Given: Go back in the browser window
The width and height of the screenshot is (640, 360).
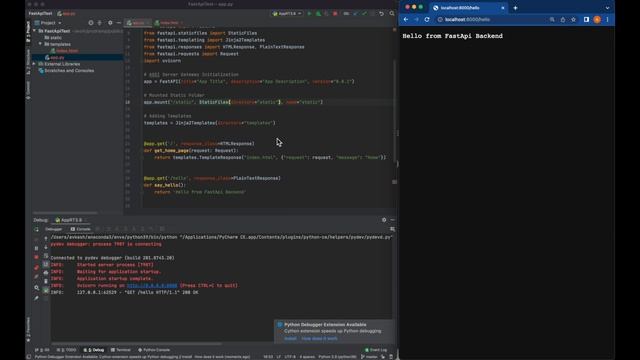Looking at the screenshot, I should pyautogui.click(x=406, y=20).
